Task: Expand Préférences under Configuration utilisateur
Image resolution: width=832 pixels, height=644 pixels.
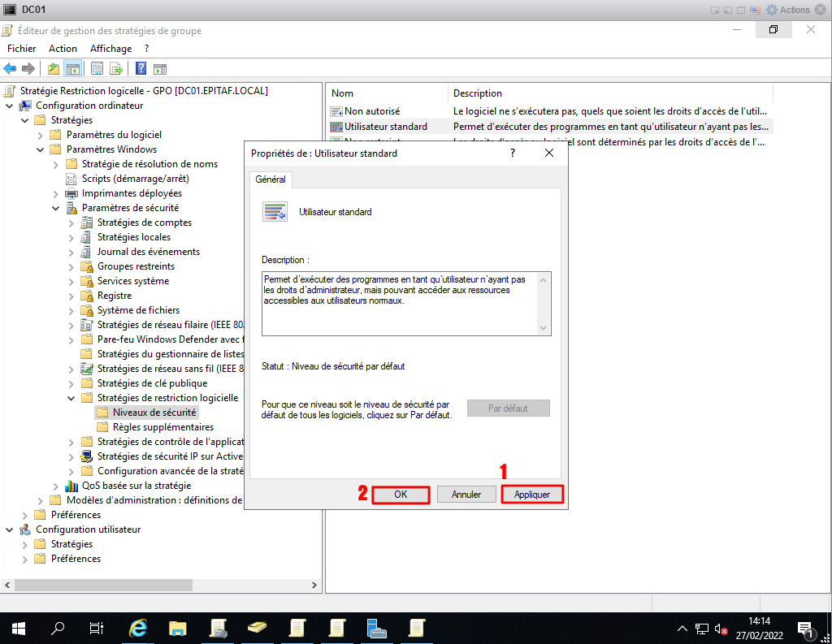Action: click(x=25, y=559)
